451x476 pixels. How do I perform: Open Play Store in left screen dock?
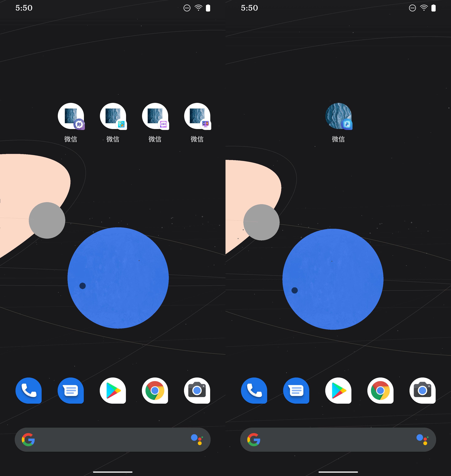(113, 390)
